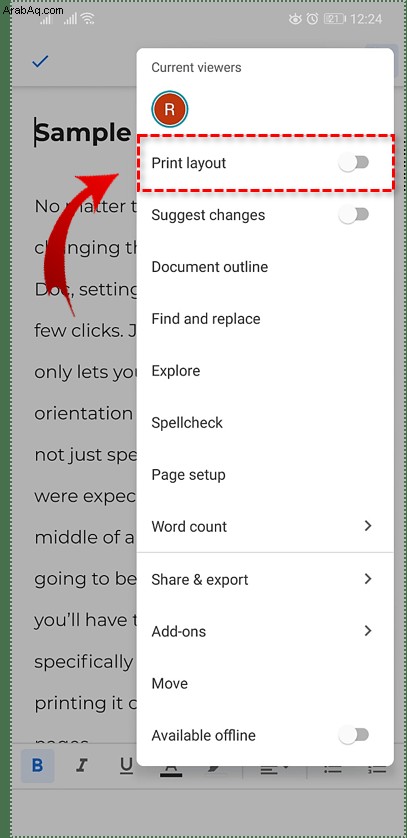Enable the Print layout switch

[x=354, y=163]
